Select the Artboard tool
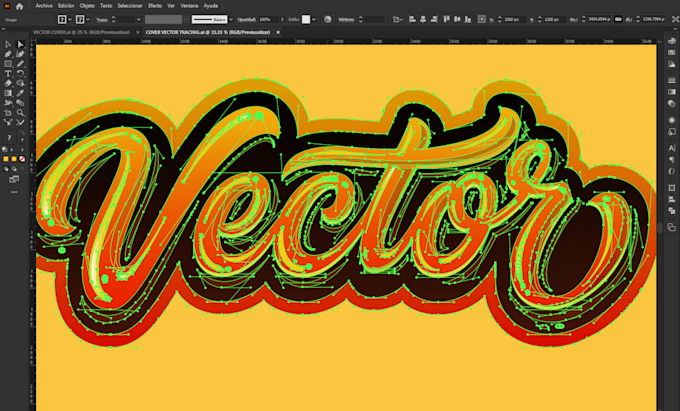 point(8,113)
